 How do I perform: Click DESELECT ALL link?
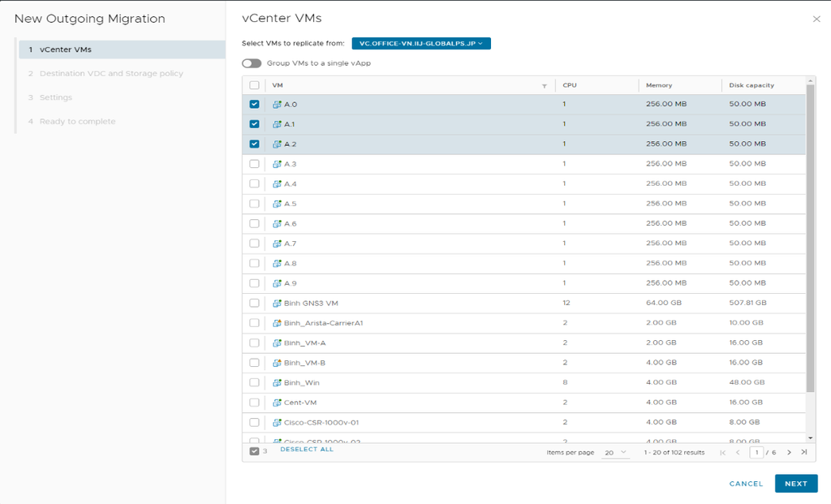[x=307, y=450]
